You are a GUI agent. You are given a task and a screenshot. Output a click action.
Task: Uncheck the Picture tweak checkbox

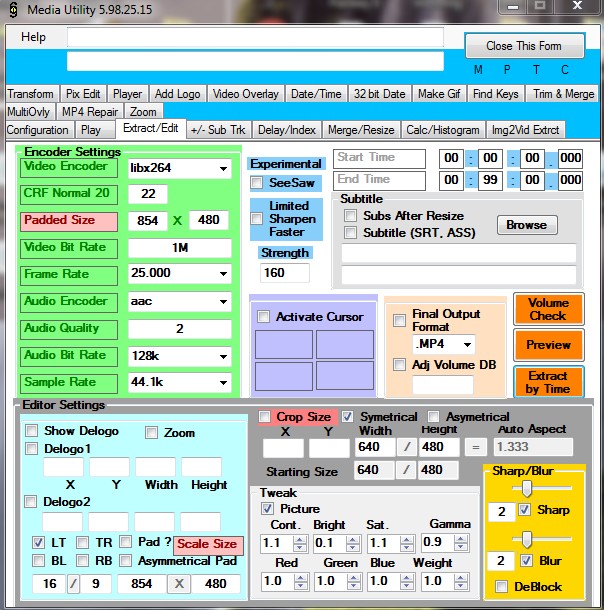tap(267, 508)
